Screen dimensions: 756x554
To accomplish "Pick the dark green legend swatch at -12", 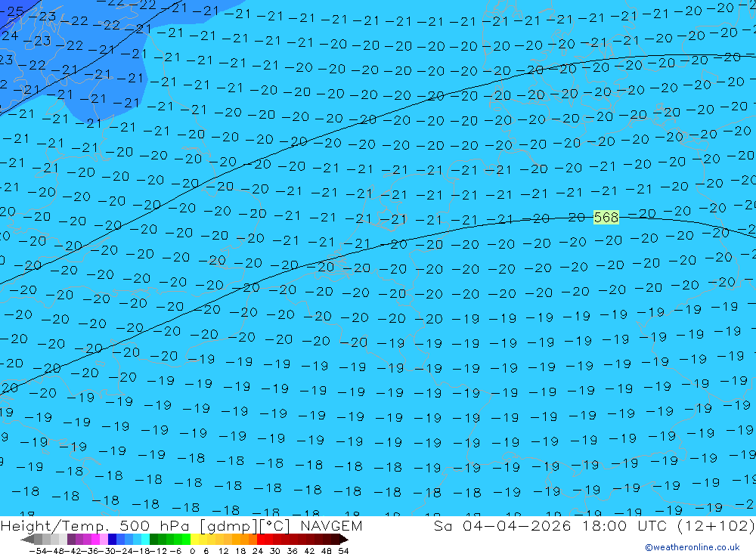I will pos(153,540).
